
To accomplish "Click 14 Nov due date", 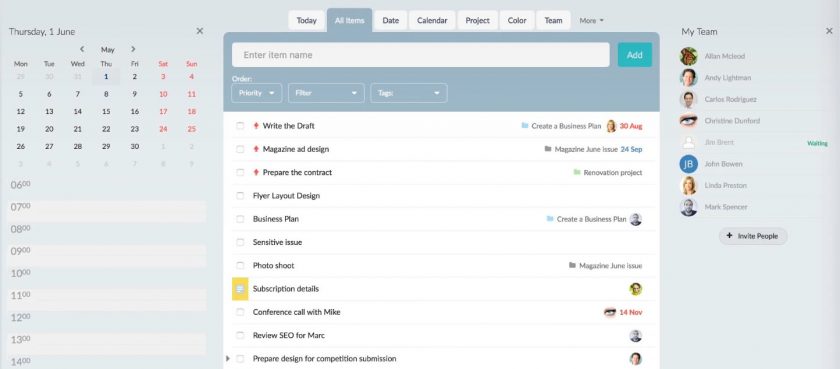I will (631, 312).
